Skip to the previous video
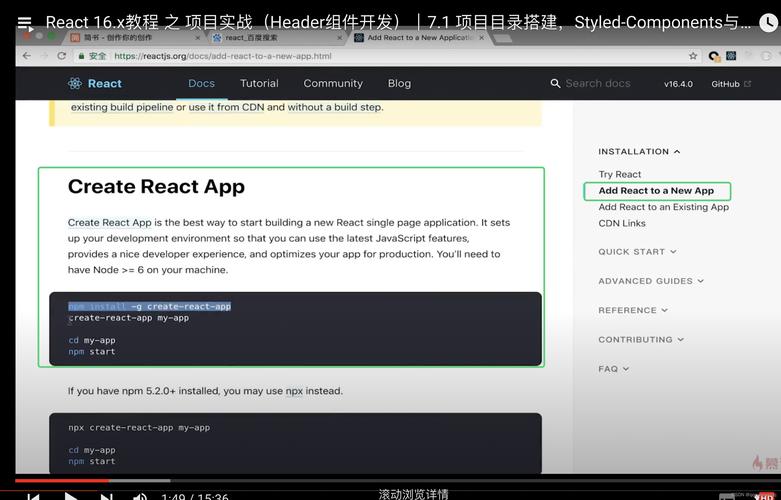The image size is (781, 500). click(33, 497)
